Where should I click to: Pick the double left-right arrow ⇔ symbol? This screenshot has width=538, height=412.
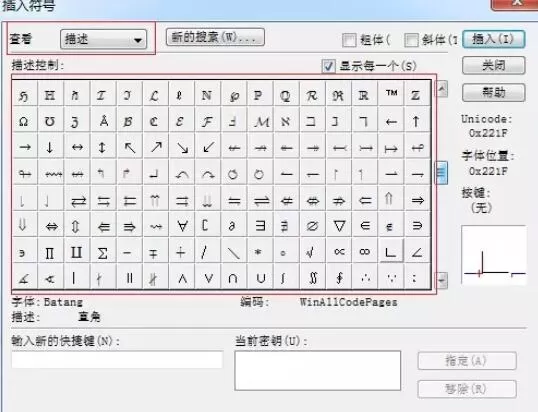pos(50,226)
